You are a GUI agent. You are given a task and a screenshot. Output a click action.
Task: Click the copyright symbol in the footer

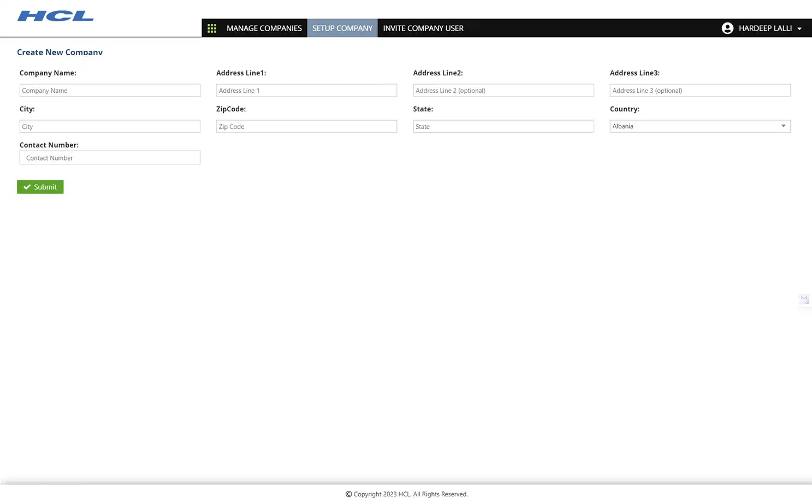[348, 494]
